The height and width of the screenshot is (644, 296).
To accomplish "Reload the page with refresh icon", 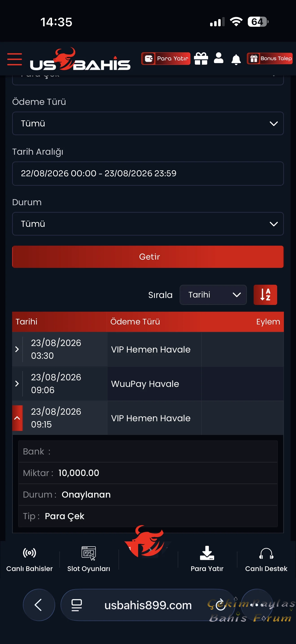I will (221, 605).
